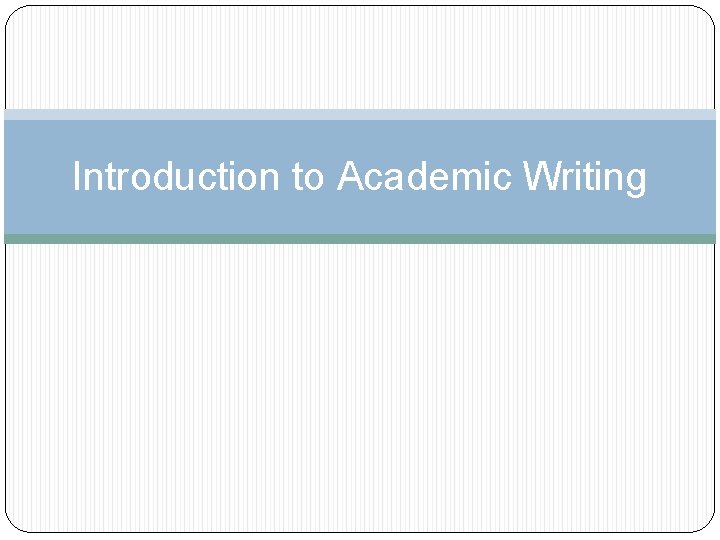
Task: Click the blank striped area below the banner
Action: 360,388
